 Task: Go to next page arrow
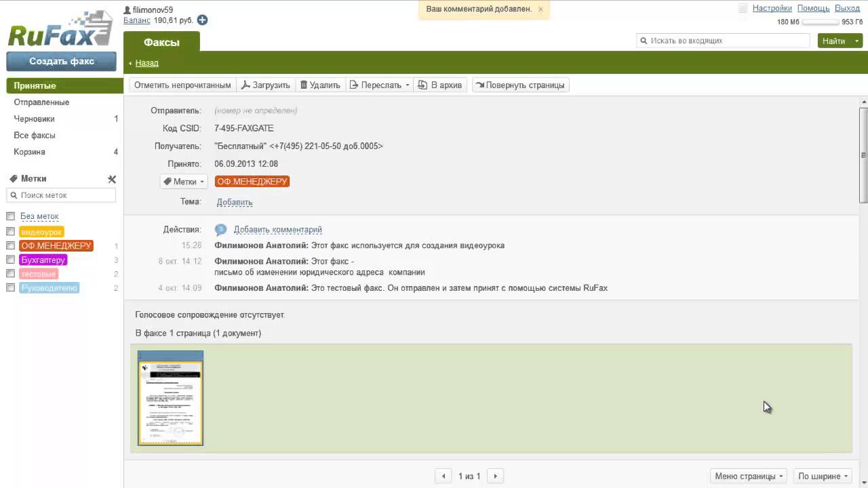tap(496, 476)
